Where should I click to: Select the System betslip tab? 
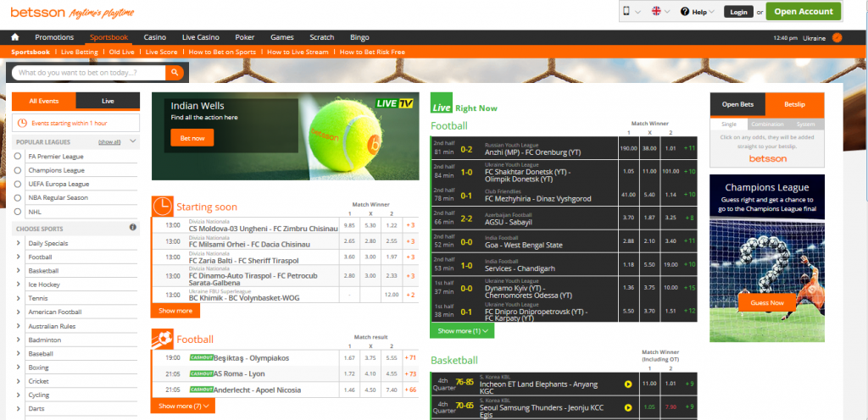805,124
